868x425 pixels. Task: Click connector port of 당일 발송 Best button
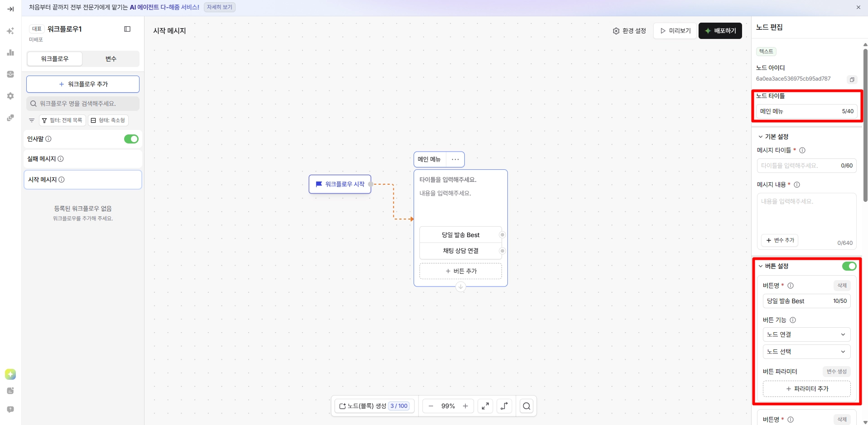tap(502, 235)
